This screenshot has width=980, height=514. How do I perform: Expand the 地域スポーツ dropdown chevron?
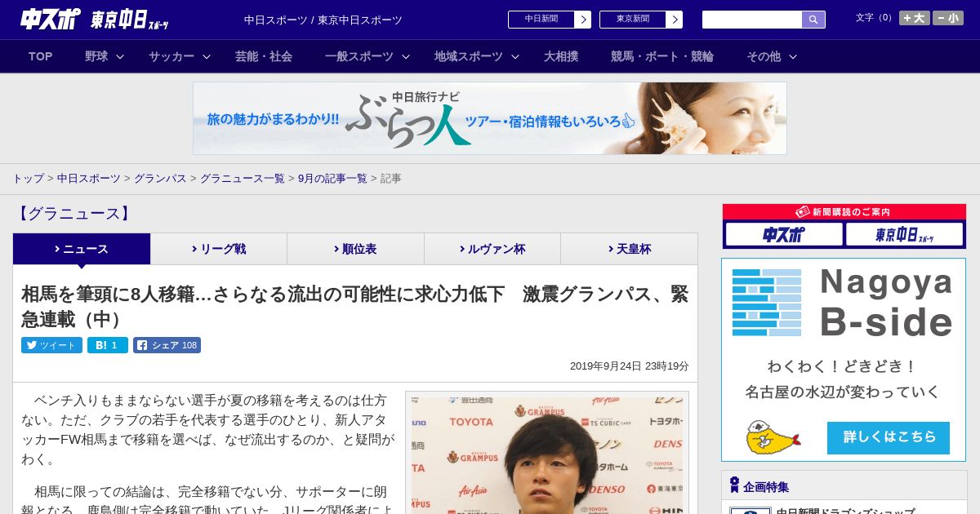515,56
